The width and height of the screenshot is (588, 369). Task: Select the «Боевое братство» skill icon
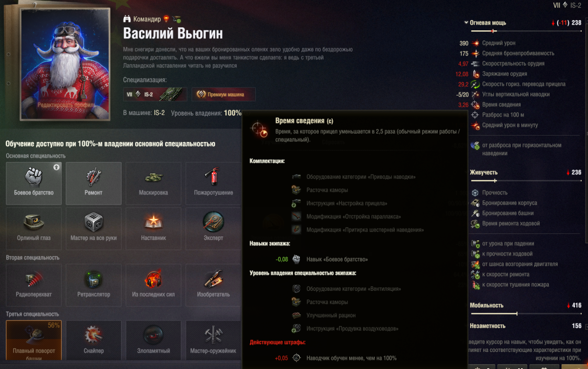(34, 183)
